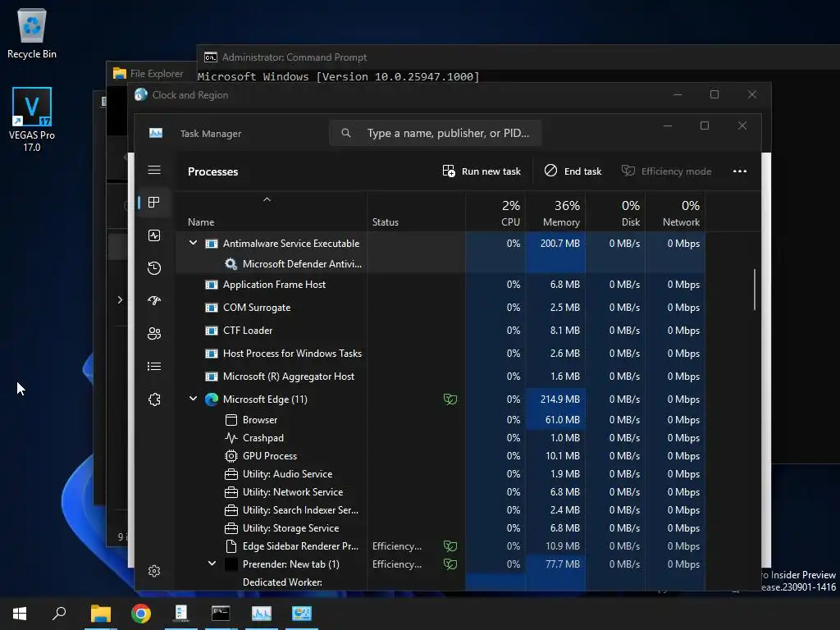Click the 214.9 MB memory value
This screenshot has height=630, width=840.
click(x=559, y=399)
